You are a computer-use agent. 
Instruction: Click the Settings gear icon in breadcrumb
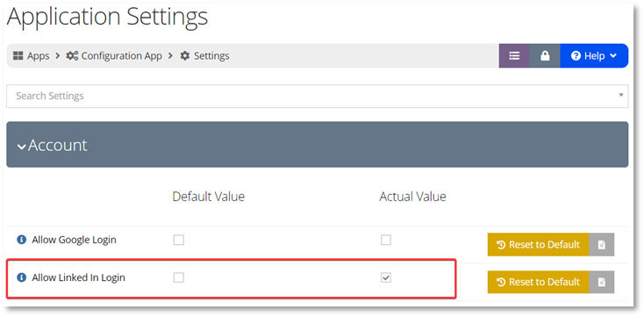[x=185, y=56]
